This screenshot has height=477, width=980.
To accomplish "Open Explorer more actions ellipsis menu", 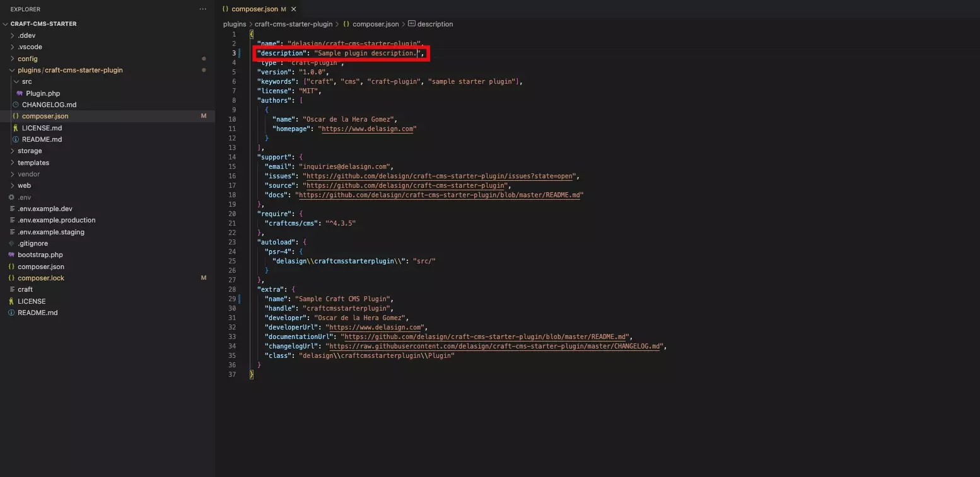I will point(202,9).
